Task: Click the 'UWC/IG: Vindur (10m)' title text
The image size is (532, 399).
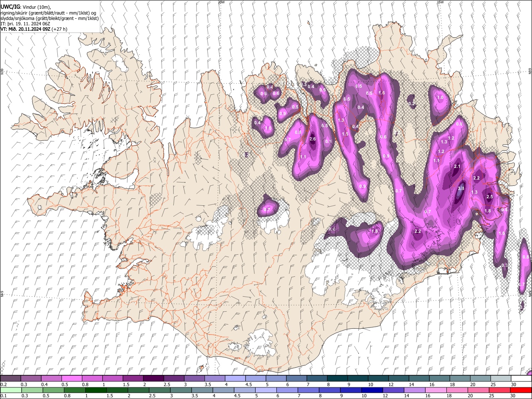Action: [26, 7]
